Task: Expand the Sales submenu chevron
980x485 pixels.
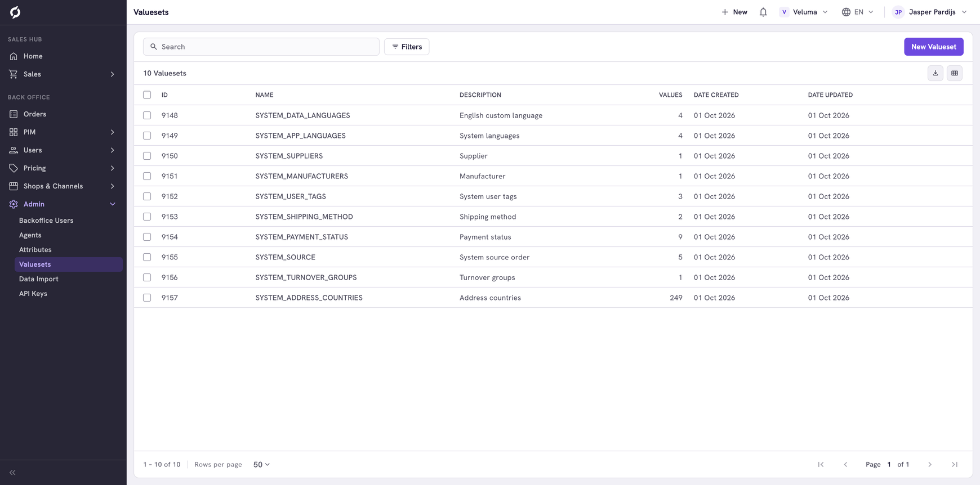Action: coord(113,74)
